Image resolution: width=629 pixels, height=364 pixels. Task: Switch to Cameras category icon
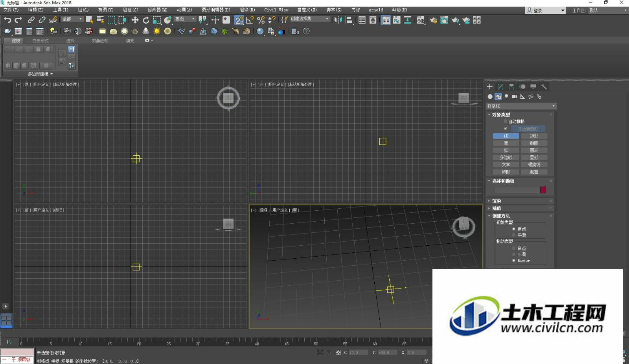(515, 96)
